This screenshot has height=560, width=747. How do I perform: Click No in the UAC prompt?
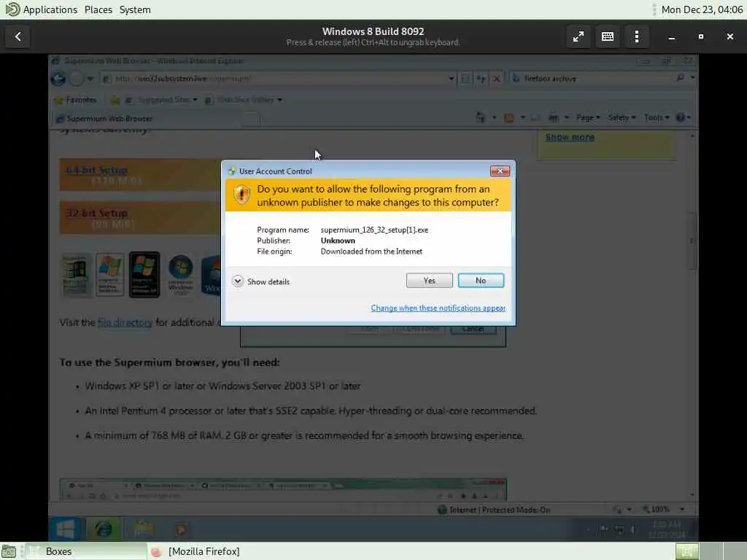[481, 281]
